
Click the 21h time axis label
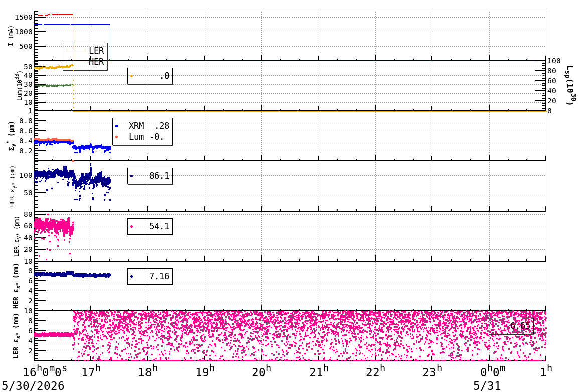click(319, 371)
